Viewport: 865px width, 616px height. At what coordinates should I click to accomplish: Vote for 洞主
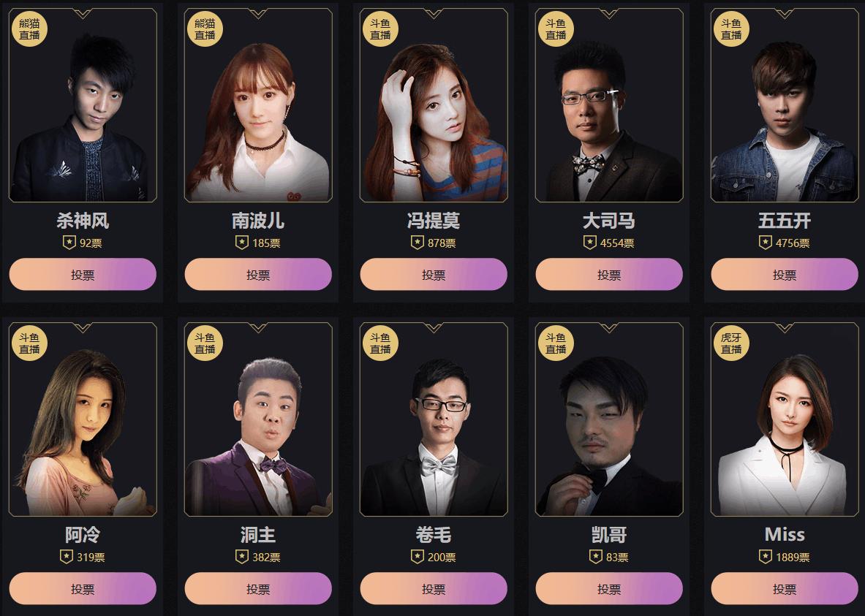pyautogui.click(x=258, y=588)
